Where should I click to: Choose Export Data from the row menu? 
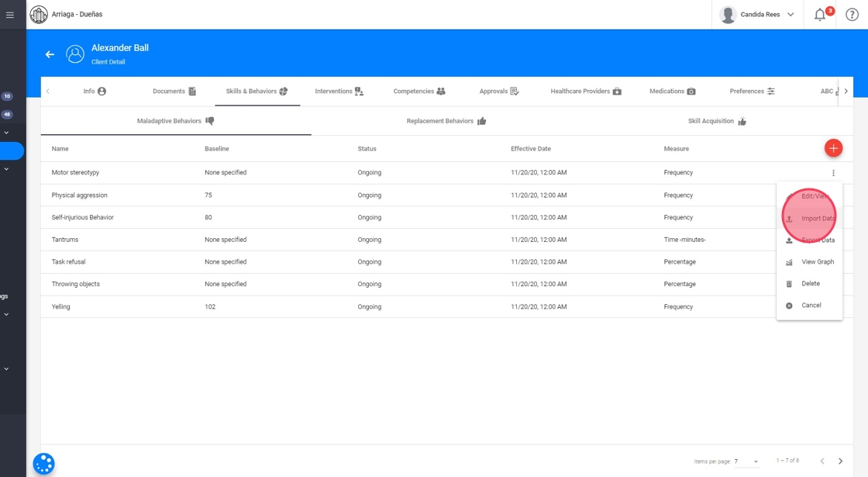809,240
